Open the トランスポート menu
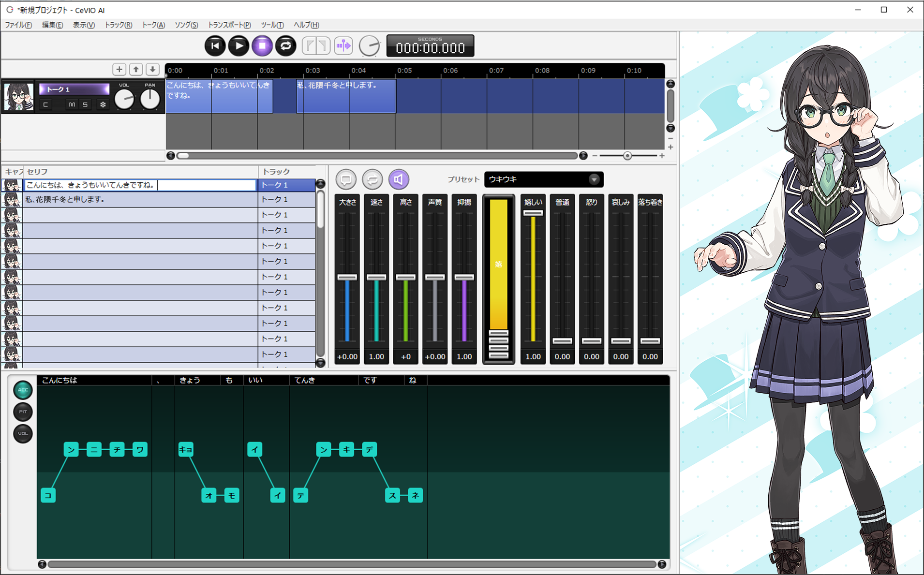The width and height of the screenshot is (924, 575). (x=229, y=25)
